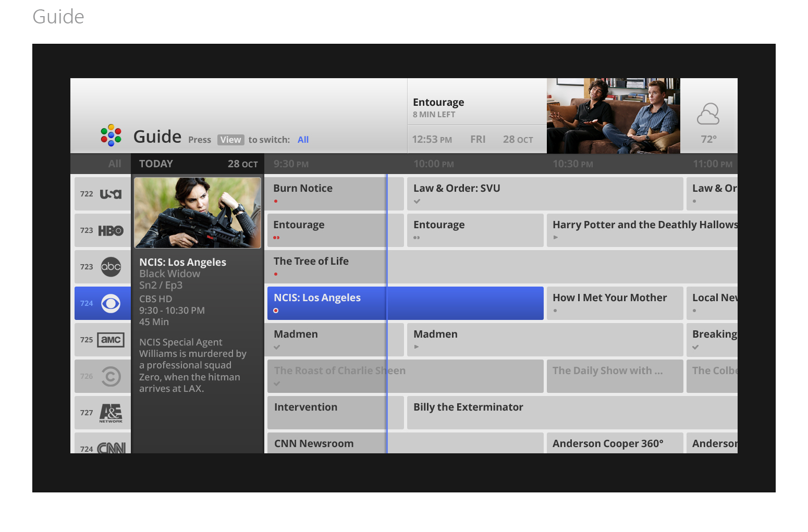Click the 'Sn2 / Ep3' episode info
This screenshot has width=808, height=532.
161,286
